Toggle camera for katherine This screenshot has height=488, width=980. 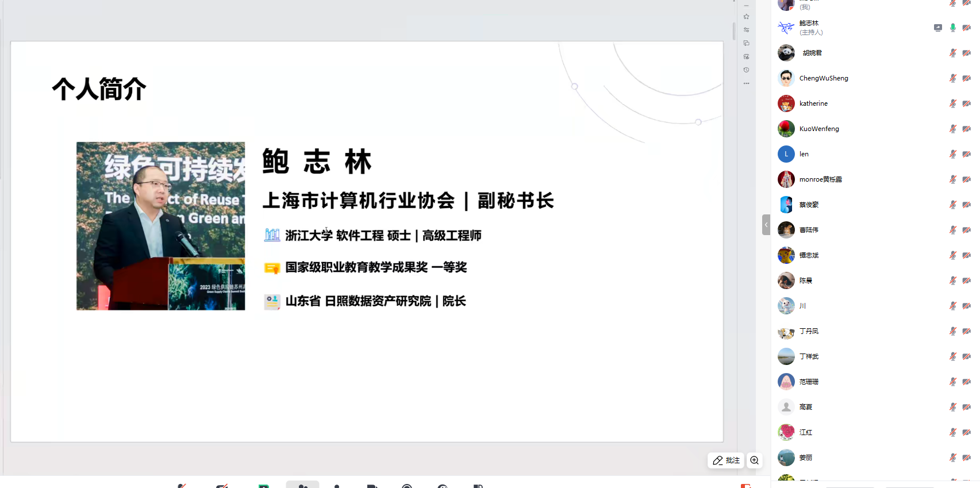point(966,103)
